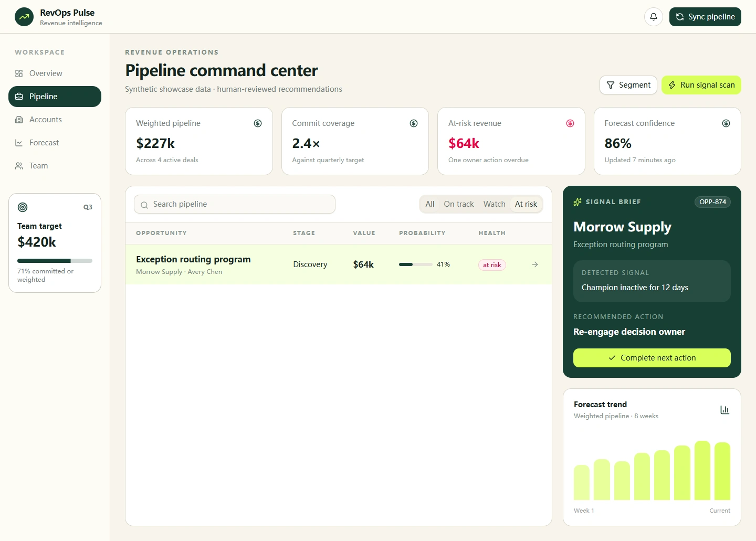The width and height of the screenshot is (756, 541).
Task: Select the Watch filter
Action: (x=495, y=204)
